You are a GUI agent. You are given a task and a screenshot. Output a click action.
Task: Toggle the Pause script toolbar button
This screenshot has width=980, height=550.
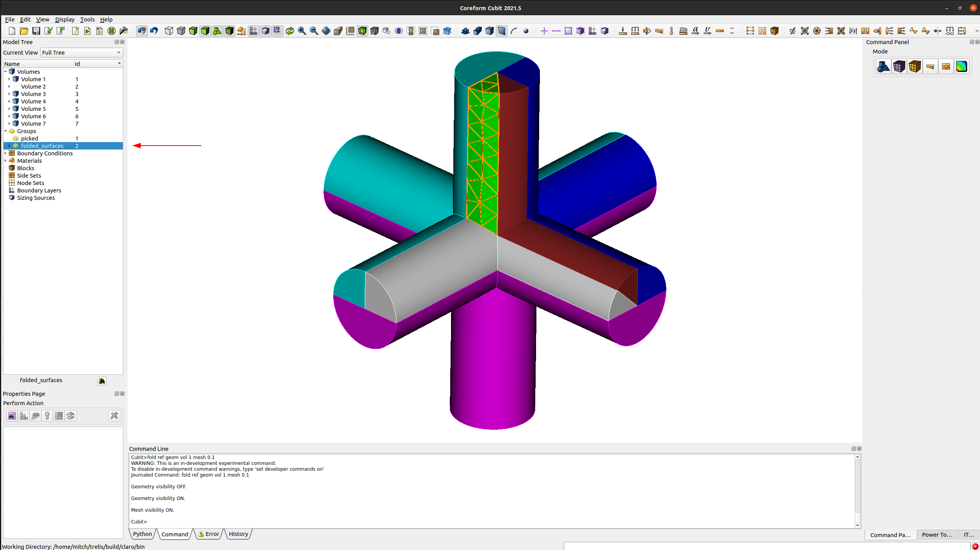pos(111,31)
